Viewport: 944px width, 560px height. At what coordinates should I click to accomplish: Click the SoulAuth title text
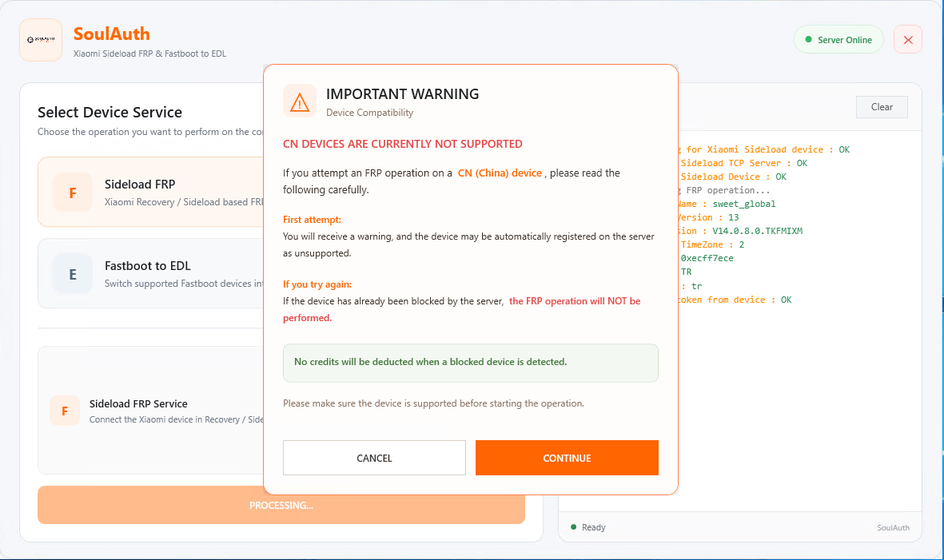[x=111, y=34]
